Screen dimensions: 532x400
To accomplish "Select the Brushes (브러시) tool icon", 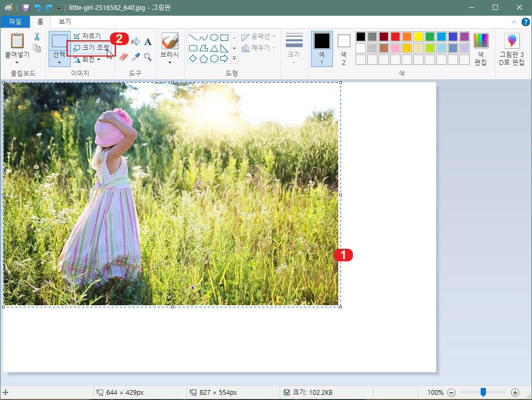I will pyautogui.click(x=170, y=41).
